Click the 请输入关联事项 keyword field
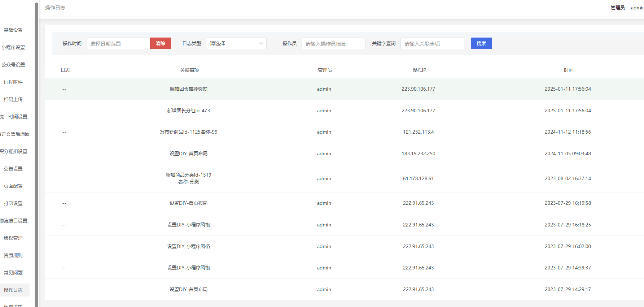 click(x=432, y=43)
